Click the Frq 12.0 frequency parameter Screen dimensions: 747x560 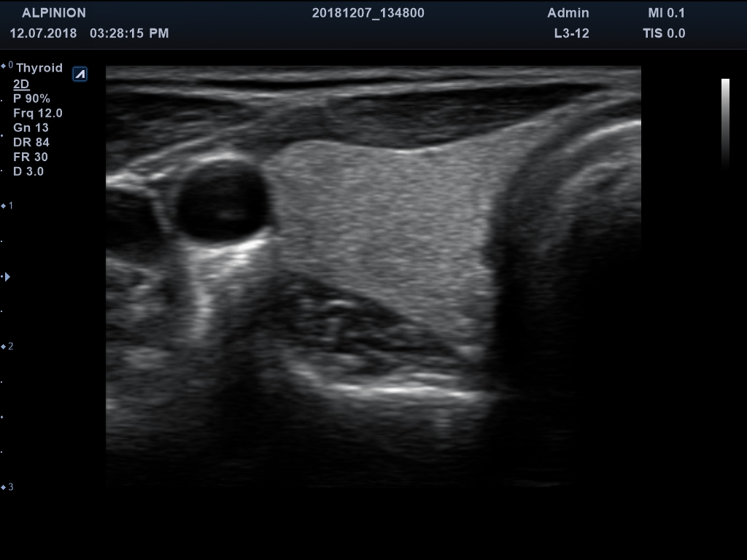pyautogui.click(x=38, y=113)
